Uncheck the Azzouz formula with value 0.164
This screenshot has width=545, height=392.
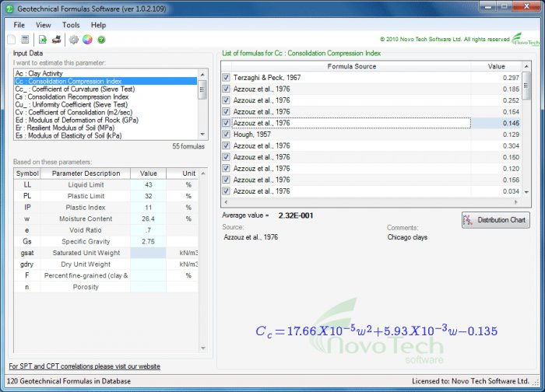coord(227,111)
